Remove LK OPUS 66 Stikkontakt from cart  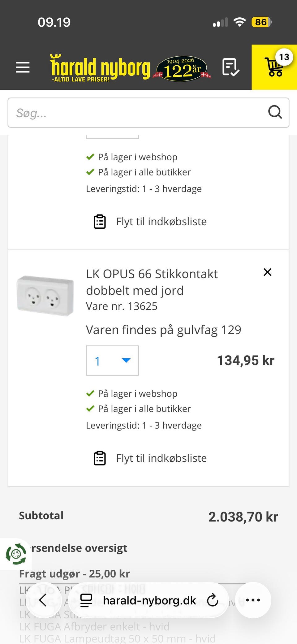[267, 272]
